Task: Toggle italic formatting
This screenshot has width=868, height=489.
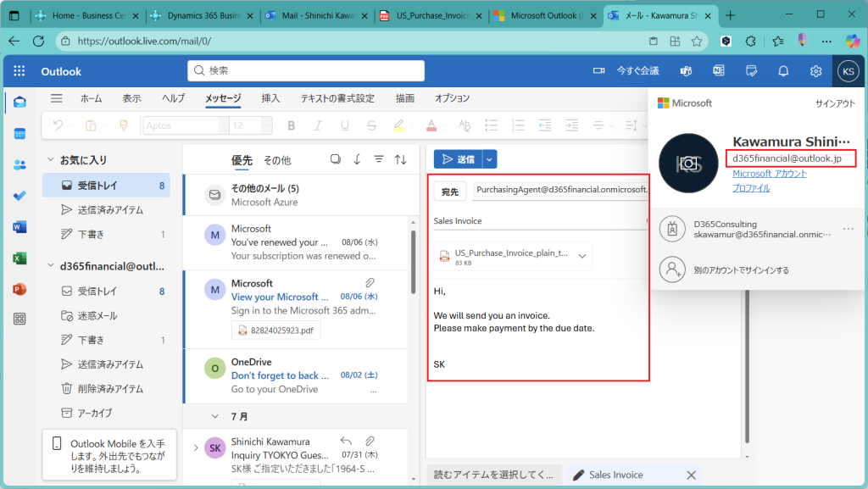Action: click(318, 125)
